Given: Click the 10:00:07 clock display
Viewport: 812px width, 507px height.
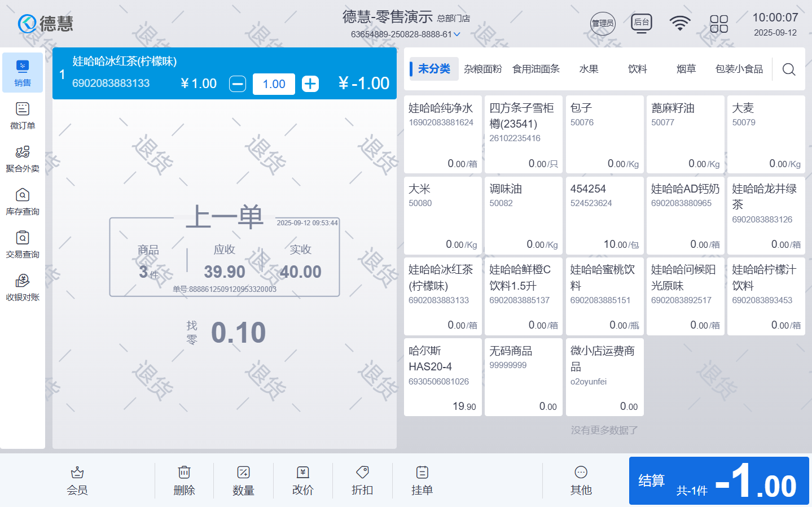Looking at the screenshot, I should tap(775, 18).
